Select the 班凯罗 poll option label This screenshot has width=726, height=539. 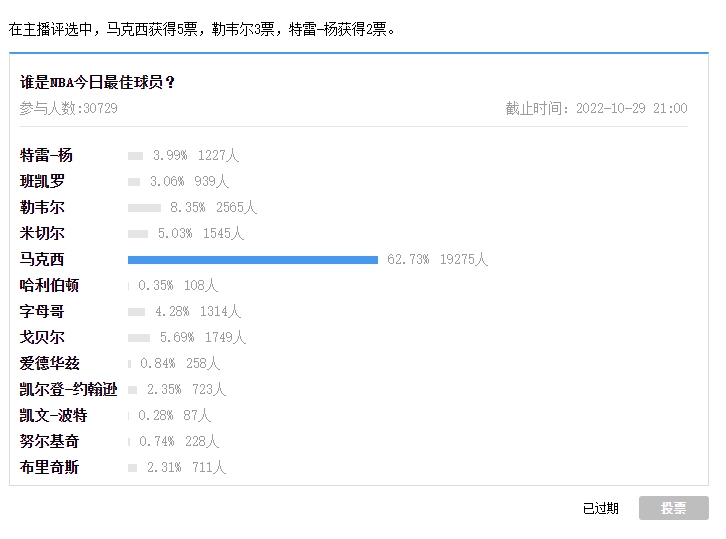pos(42,181)
